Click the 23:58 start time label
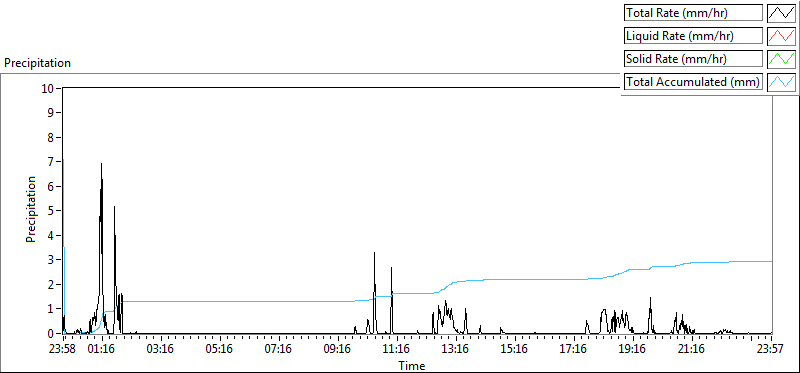 (x=63, y=350)
